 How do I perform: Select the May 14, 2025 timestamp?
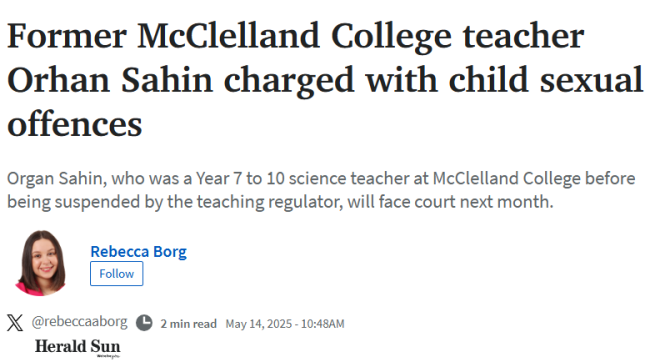285,323
